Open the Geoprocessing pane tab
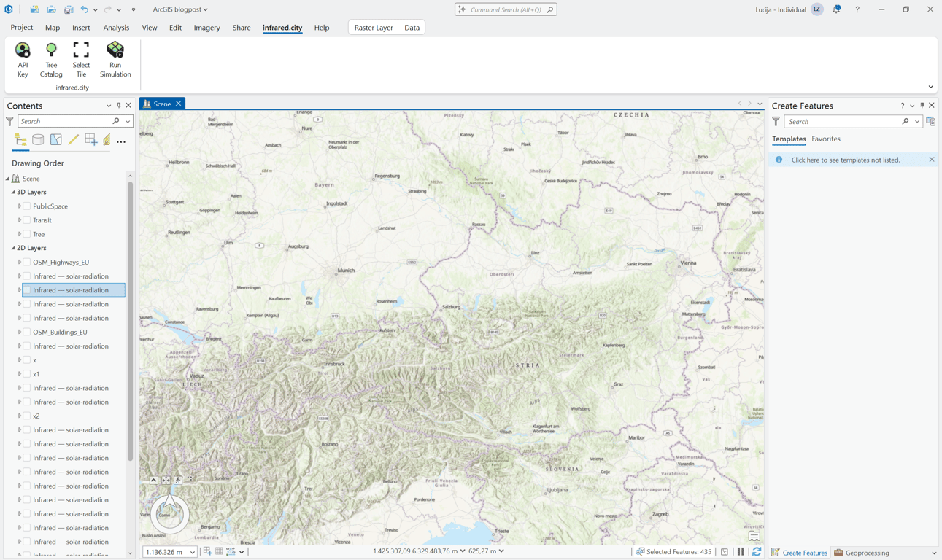 [862, 553]
